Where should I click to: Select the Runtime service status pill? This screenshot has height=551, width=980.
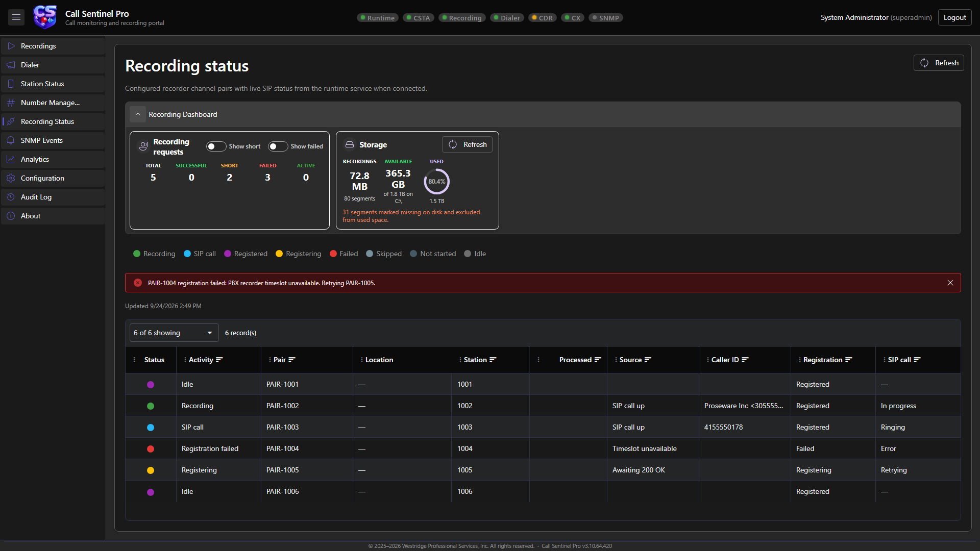pyautogui.click(x=377, y=18)
